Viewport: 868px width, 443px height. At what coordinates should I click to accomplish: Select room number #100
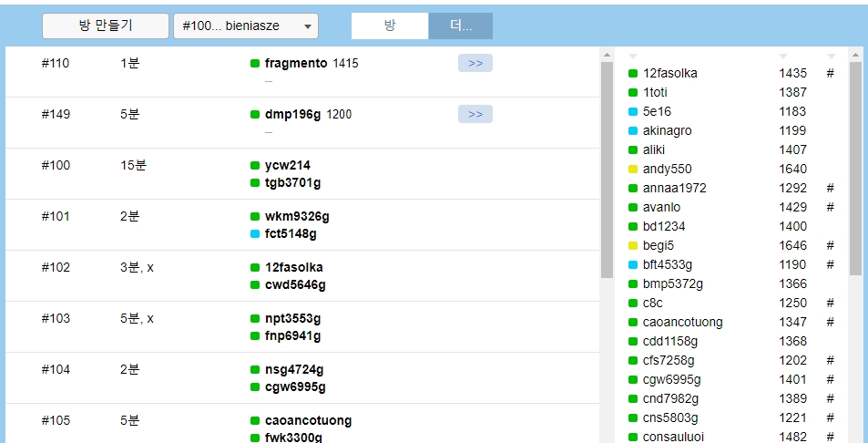click(56, 165)
